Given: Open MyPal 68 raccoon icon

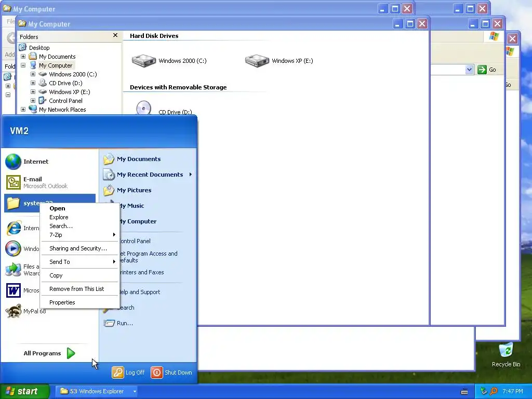Looking at the screenshot, I should click(x=13, y=311).
